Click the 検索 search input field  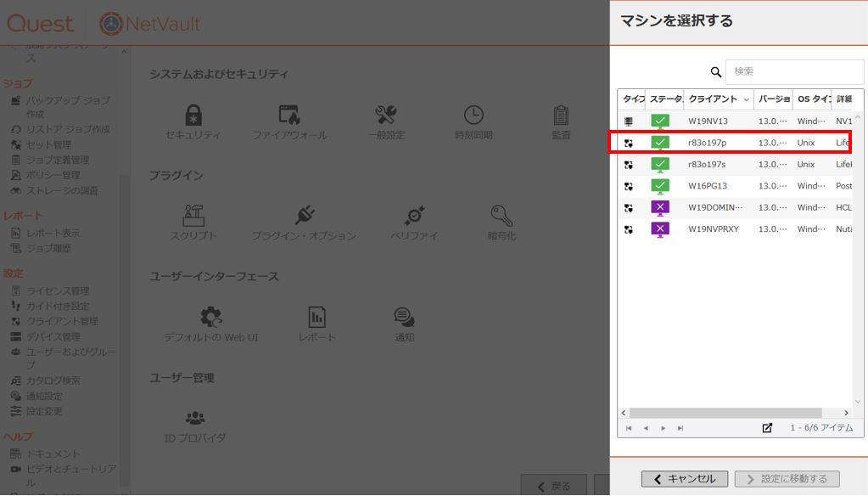794,71
